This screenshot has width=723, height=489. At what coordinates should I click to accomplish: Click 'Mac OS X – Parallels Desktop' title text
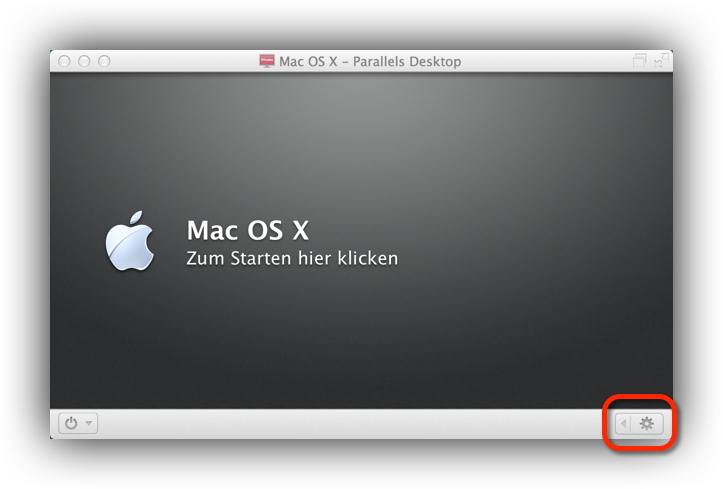[370, 61]
